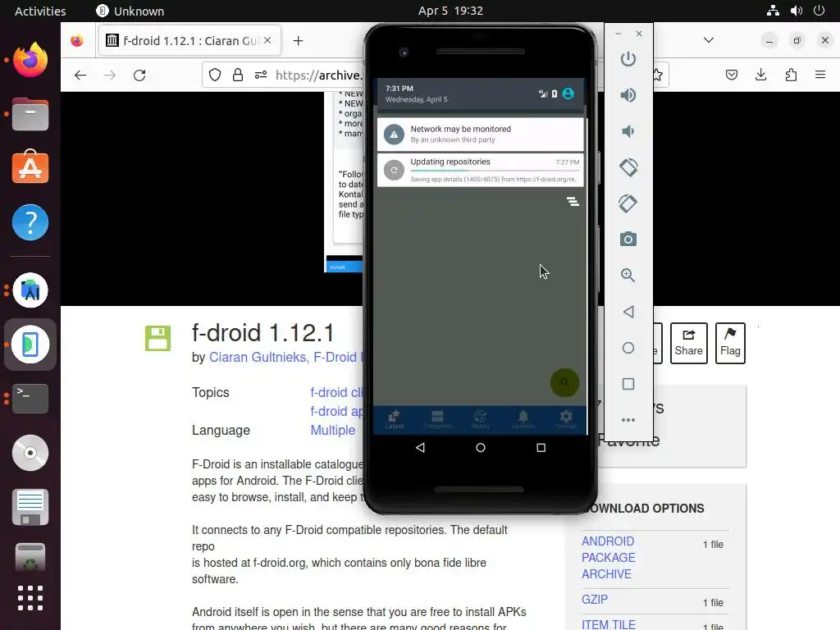Open ITEM TILE download link

pos(609,624)
